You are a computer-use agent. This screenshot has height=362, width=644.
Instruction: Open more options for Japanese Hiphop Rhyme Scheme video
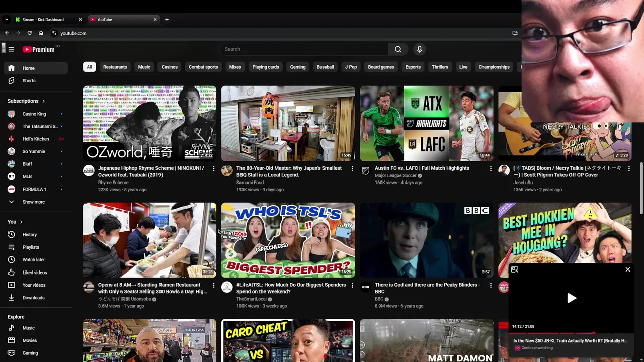coord(213,169)
